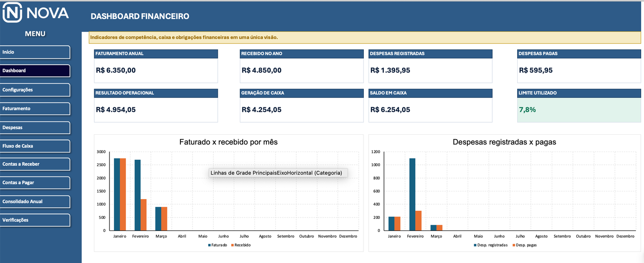This screenshot has height=263, width=644.
Task: Click the R$ 6.350,00 value
Action: click(116, 70)
